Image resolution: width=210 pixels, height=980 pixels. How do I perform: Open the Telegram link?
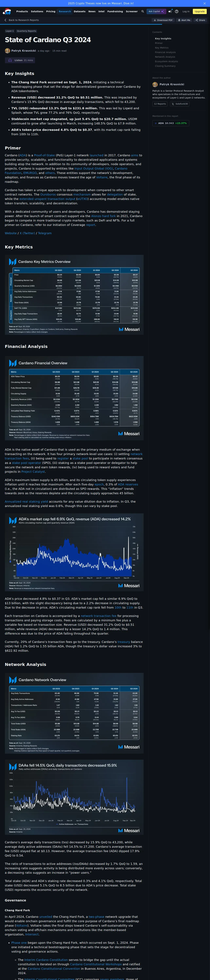tap(45, 233)
